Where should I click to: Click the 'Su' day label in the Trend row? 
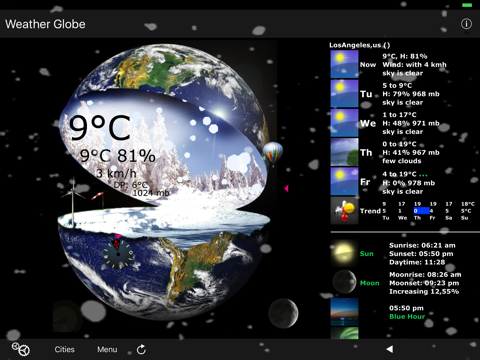[464, 218]
